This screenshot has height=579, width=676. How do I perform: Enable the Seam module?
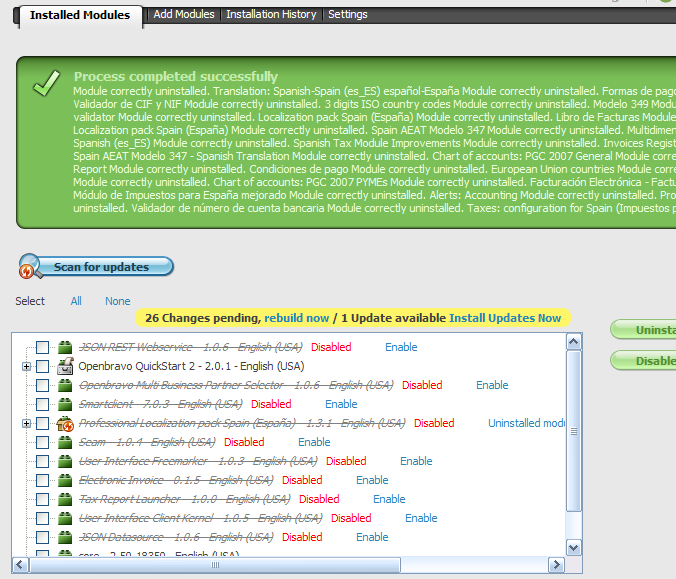pos(314,442)
